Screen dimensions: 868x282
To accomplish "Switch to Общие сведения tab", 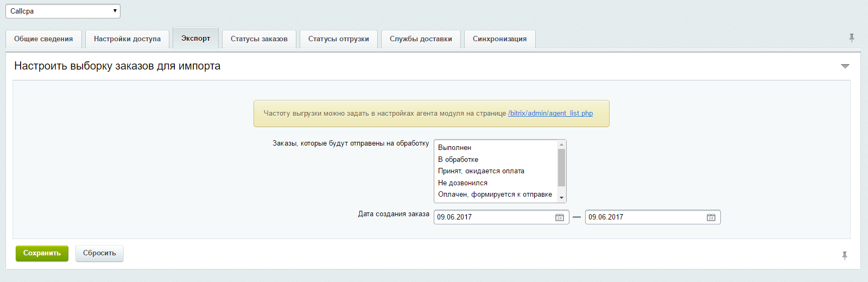I will (43, 39).
